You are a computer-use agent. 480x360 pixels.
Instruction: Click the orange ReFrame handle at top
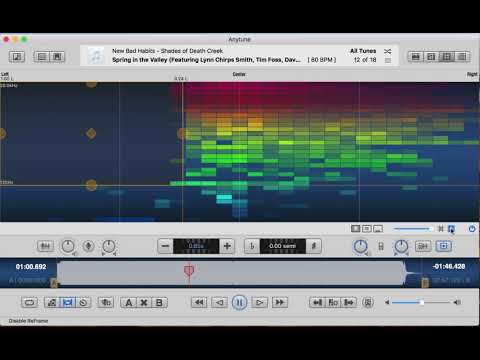click(91, 84)
